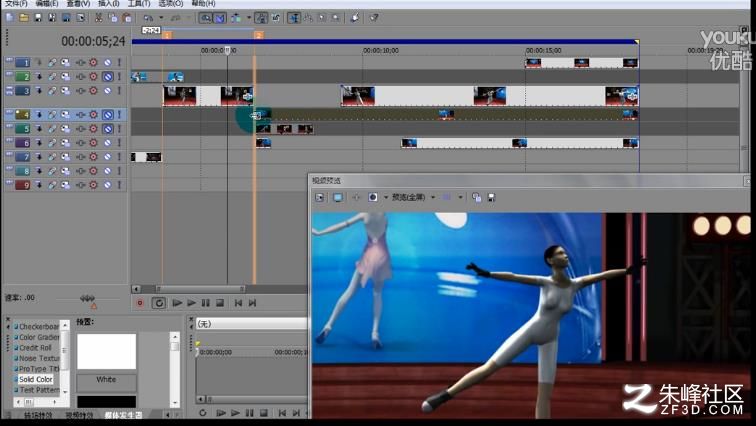Select Test Pattern media generator
Viewport: 756px width, 426px height.
coord(39,390)
